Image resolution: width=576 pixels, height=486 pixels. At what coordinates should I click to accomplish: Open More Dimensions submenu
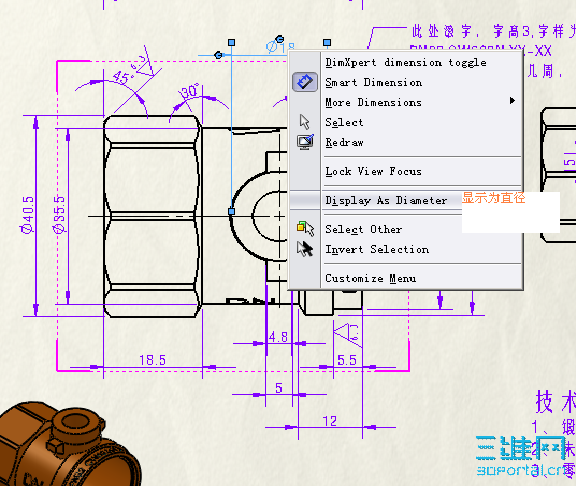(373, 102)
